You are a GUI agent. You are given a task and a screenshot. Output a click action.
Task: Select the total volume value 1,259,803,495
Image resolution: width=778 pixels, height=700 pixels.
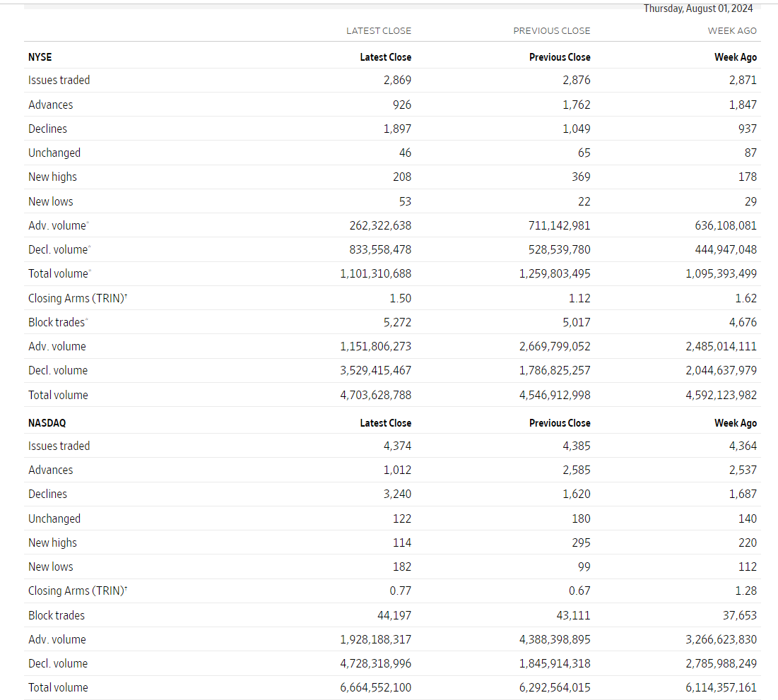coord(555,274)
